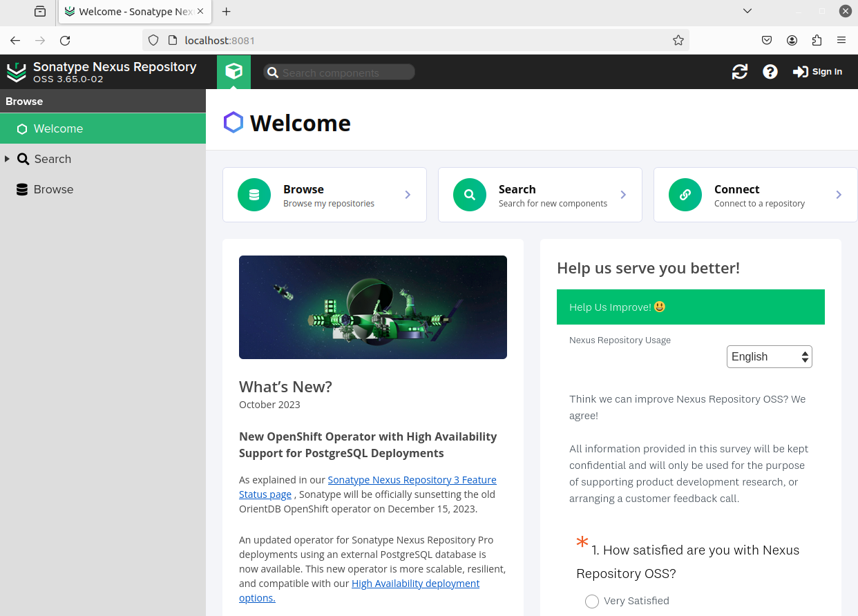The width and height of the screenshot is (858, 616).
Task: Open a new tab with plus icon
Action: (226, 12)
